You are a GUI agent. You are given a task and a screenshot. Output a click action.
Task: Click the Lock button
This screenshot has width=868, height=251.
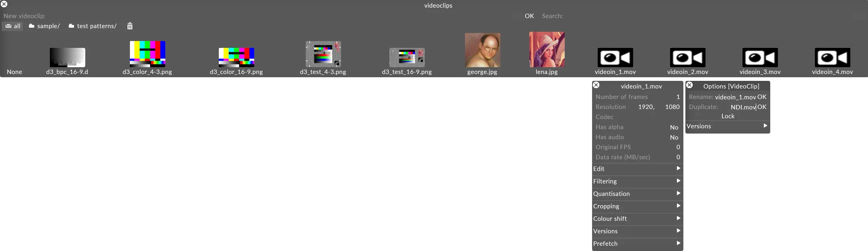pos(728,116)
